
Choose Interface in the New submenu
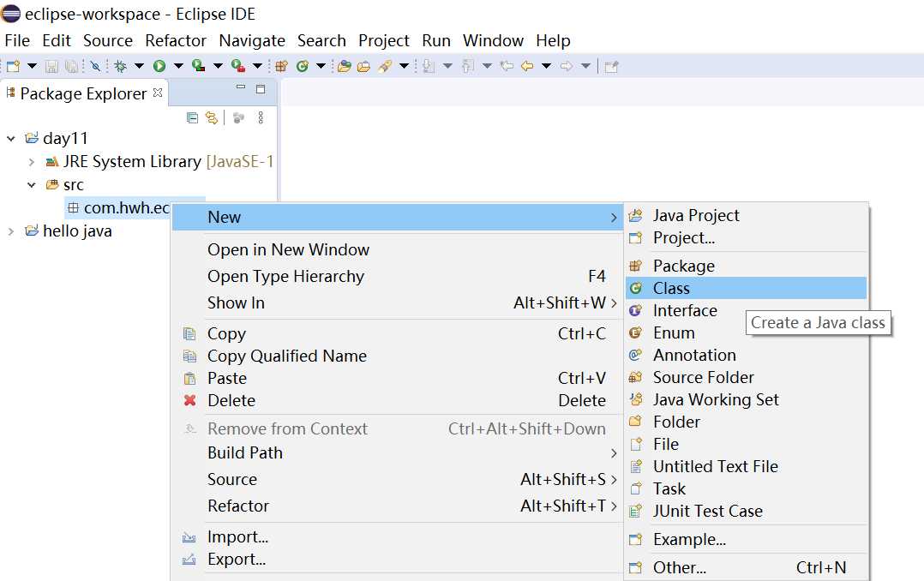coord(684,311)
